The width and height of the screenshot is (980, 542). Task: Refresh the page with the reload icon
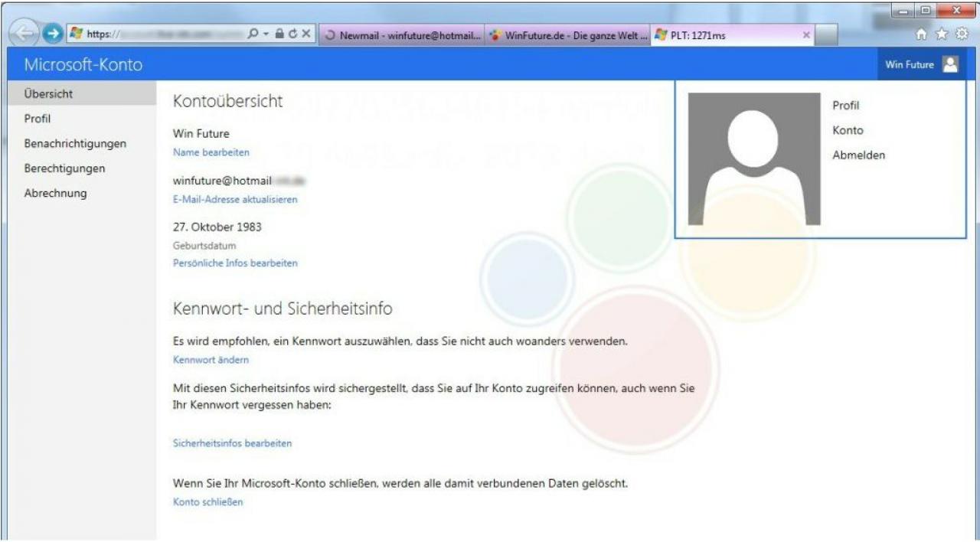coord(292,34)
